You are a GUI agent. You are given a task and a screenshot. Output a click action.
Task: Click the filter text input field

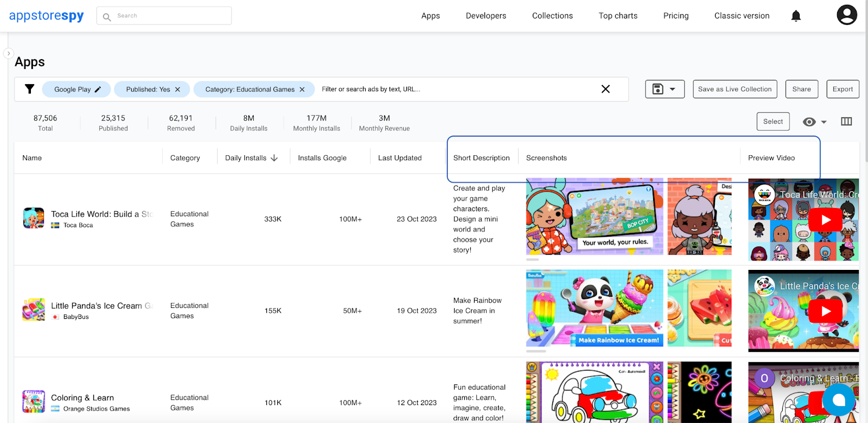456,89
